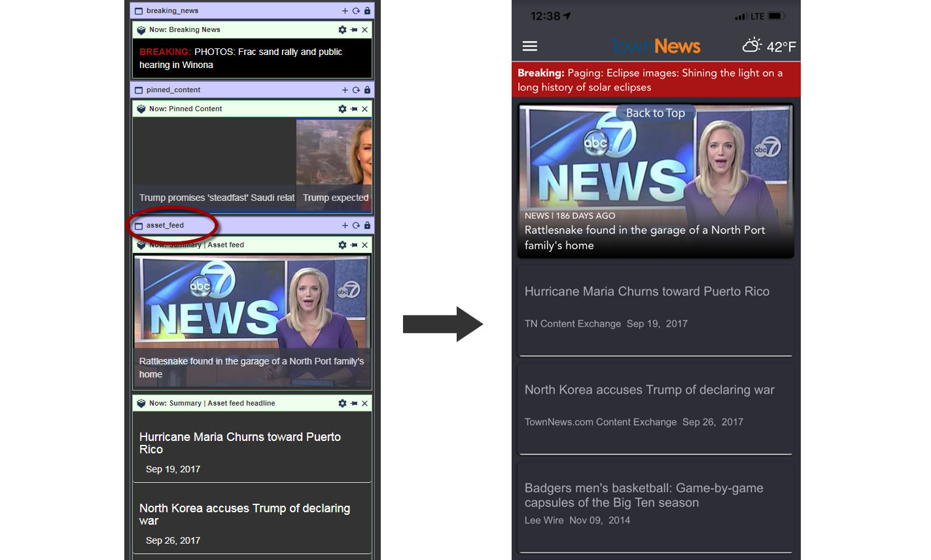Open settings gear of Summary | Asset feed block
Screen dimensions: 931x560
click(342, 245)
